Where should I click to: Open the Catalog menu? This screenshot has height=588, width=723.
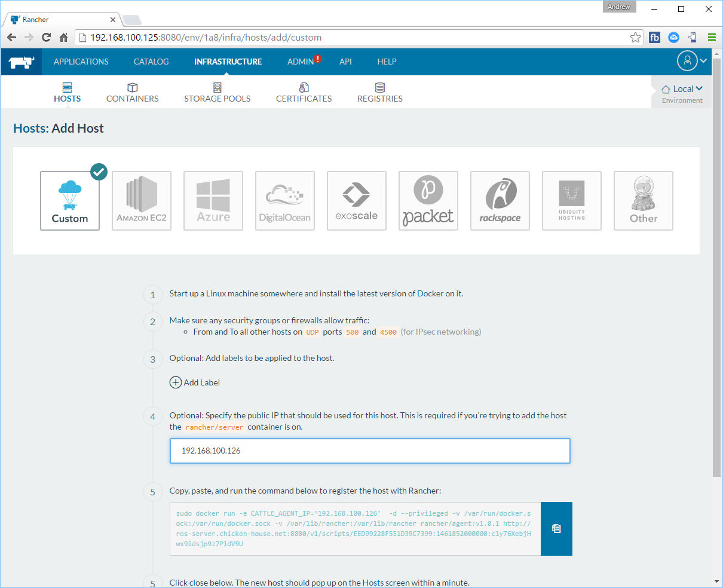[x=151, y=62]
